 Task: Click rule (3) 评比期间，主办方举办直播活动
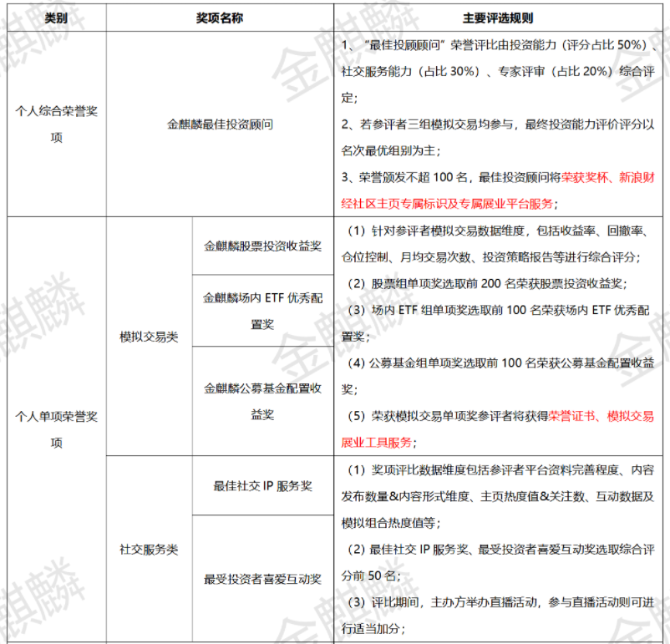click(500, 602)
